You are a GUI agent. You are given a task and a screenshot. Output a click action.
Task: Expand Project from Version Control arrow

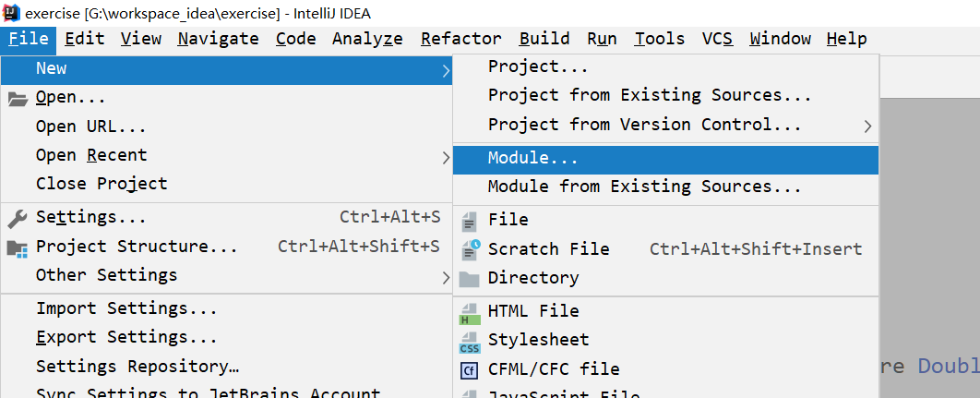coord(867,125)
